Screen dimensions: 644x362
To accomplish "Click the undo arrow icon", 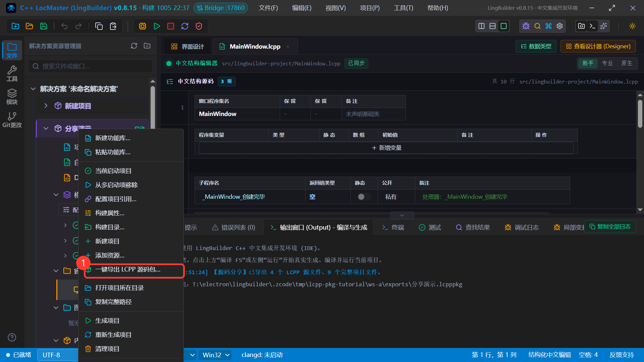I will pyautogui.click(x=64, y=26).
